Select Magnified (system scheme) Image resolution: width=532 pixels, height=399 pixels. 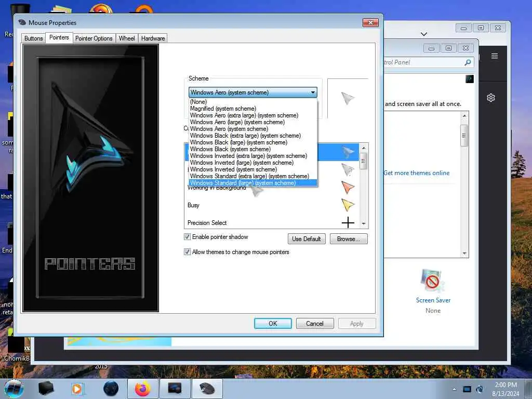click(253, 109)
